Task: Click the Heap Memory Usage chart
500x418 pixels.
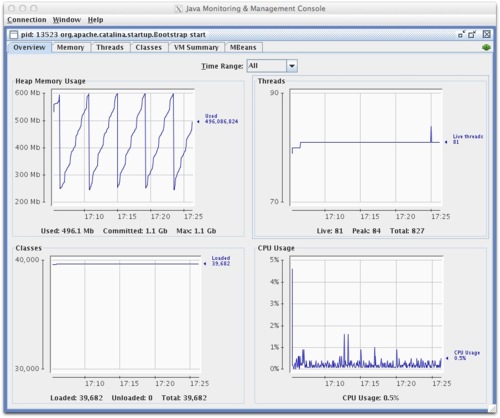Action: 123,147
